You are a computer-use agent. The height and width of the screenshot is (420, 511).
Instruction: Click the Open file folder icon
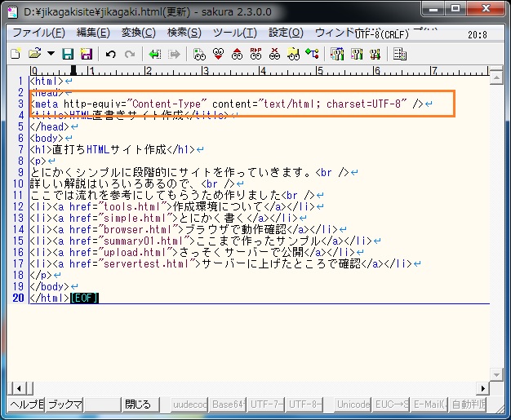34,54
